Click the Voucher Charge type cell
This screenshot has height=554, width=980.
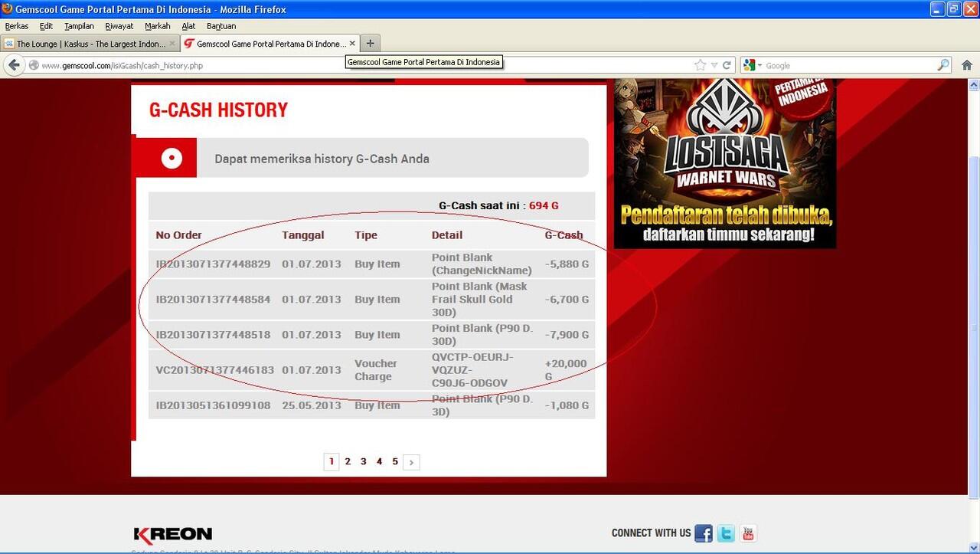tap(376, 370)
